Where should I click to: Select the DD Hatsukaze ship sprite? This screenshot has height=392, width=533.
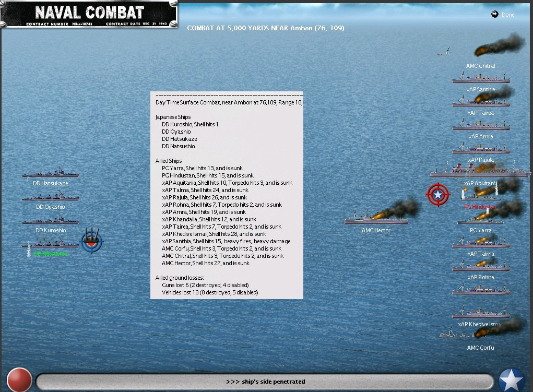click(x=50, y=172)
